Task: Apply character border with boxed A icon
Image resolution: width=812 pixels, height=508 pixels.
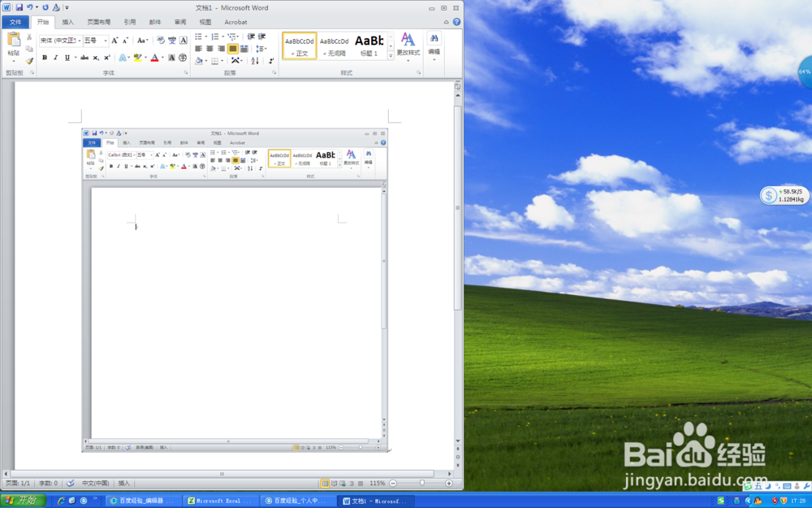Action: coord(184,41)
